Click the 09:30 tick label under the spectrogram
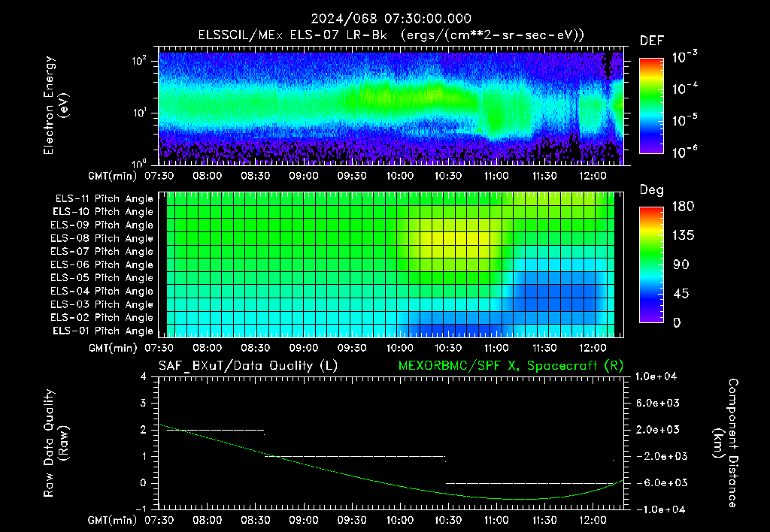 coord(352,176)
